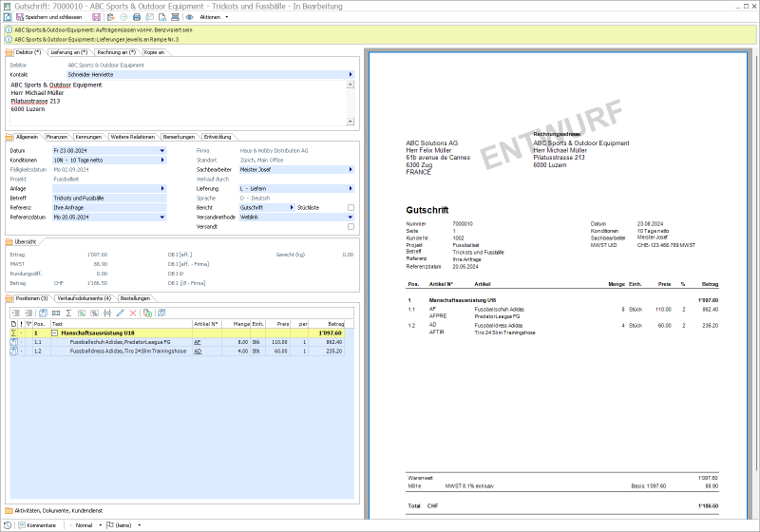Click the Betreff field Trickots und Fussbälle
Screen dimensions: 760x532
[x=109, y=199]
